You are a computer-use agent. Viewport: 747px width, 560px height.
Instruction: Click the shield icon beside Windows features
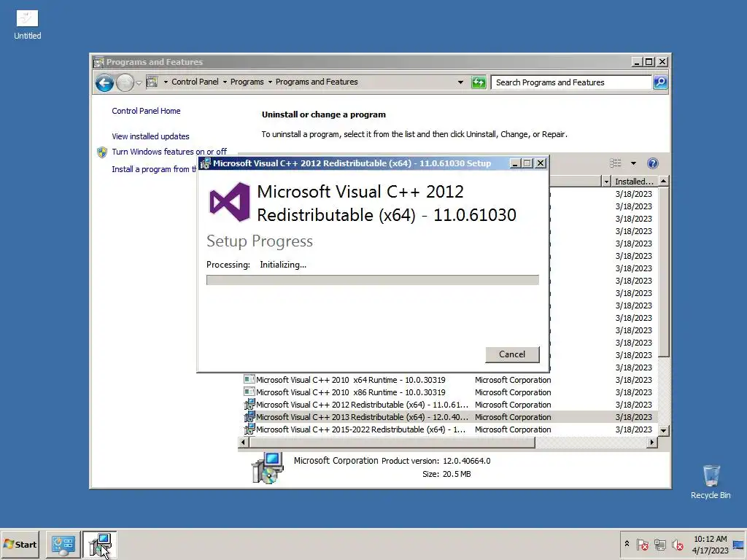click(x=102, y=152)
